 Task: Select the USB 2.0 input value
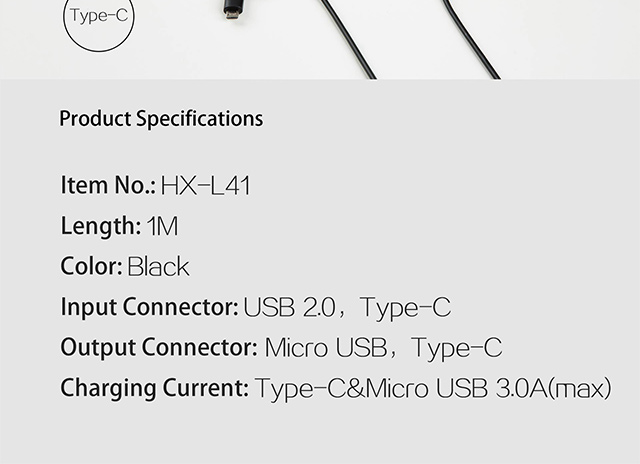tap(289, 307)
